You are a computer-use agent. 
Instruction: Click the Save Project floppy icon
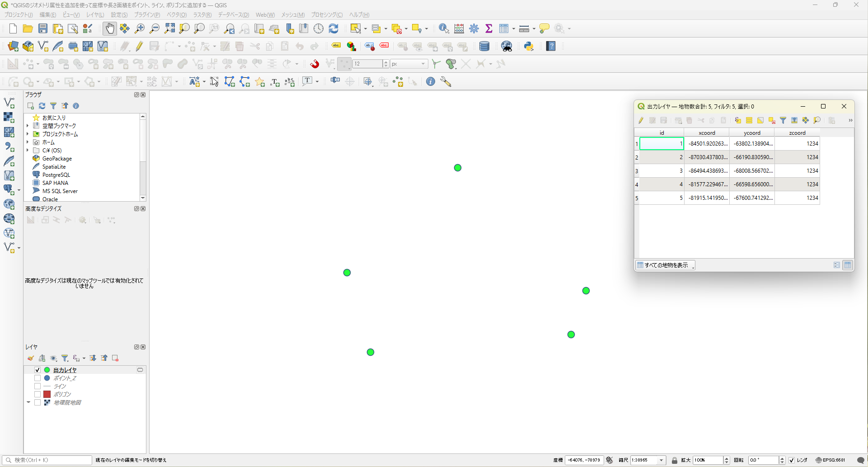coord(43,29)
